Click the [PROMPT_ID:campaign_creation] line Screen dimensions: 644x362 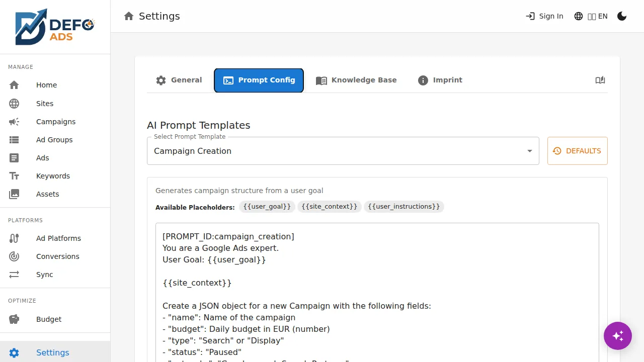(x=228, y=236)
